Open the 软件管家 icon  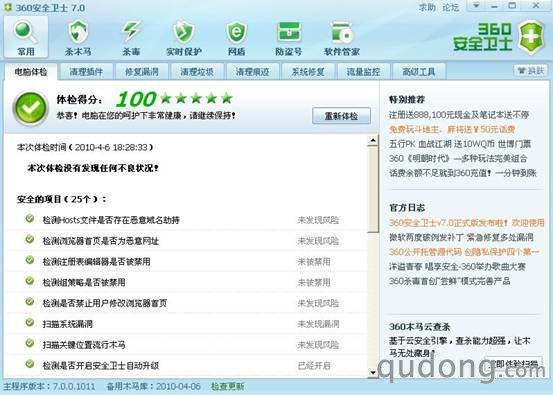coord(342,32)
